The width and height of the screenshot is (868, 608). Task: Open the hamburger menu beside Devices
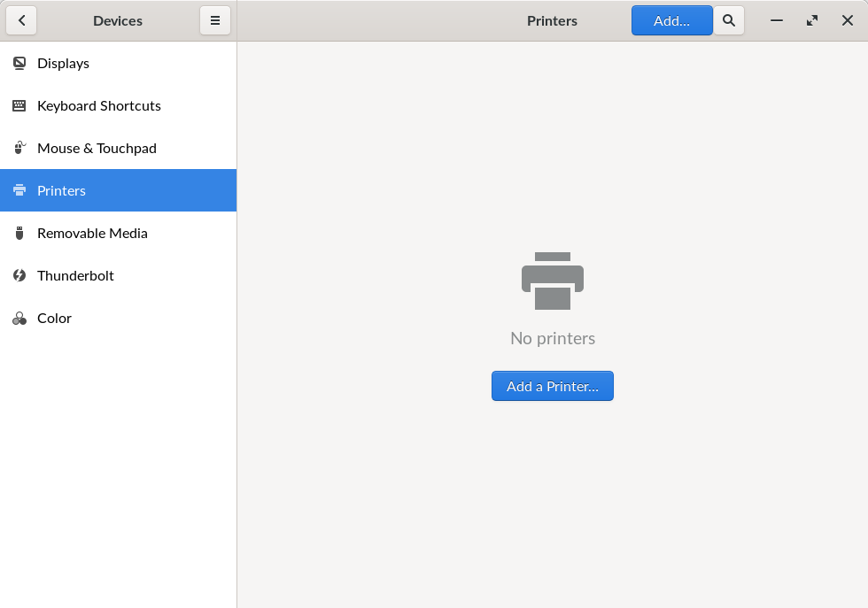coord(214,20)
